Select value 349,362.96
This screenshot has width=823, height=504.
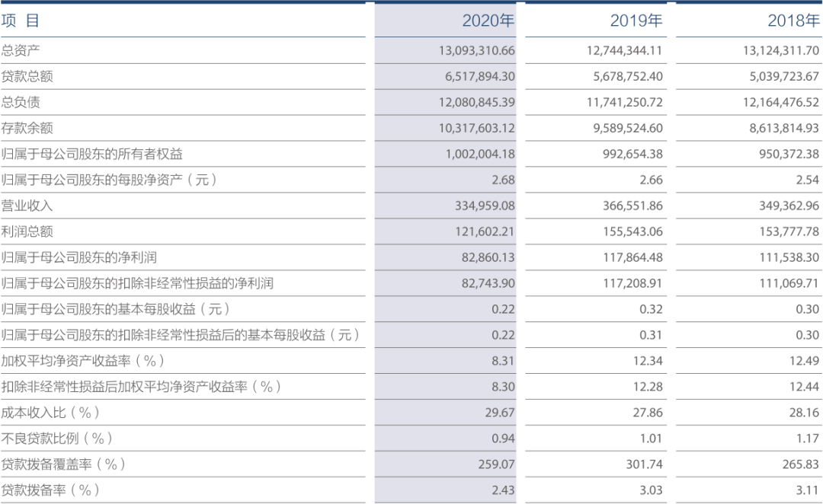point(789,206)
